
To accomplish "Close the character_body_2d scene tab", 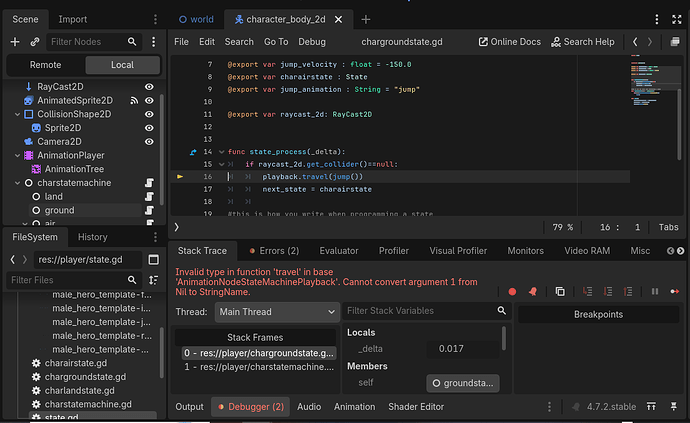I will pos(338,19).
